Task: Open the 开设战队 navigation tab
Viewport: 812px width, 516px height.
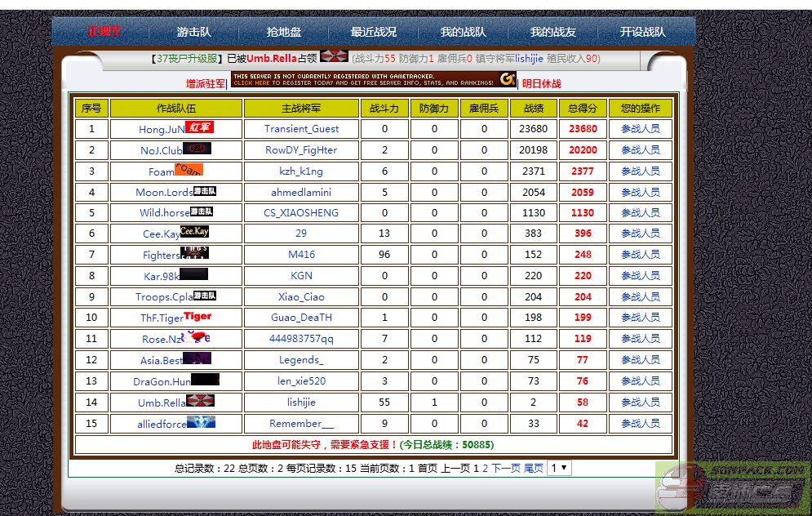Action: [643, 32]
